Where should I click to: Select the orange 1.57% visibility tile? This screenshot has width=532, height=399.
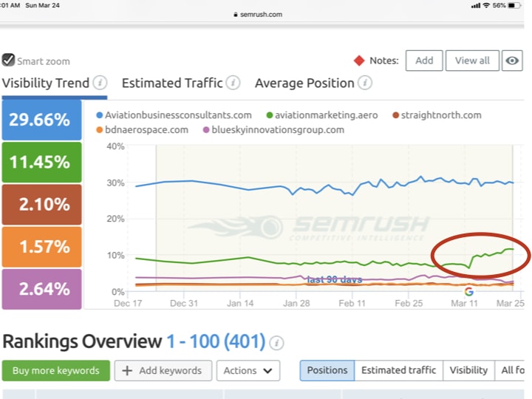(x=41, y=247)
